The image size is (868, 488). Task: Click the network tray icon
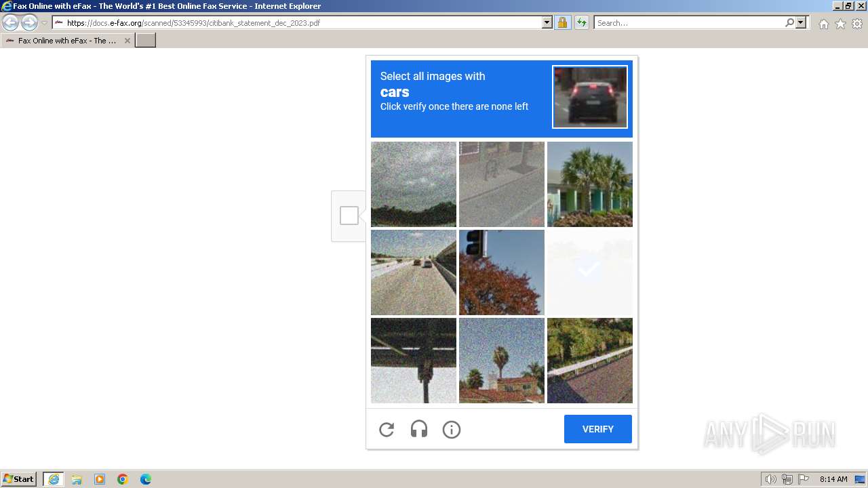(787, 479)
